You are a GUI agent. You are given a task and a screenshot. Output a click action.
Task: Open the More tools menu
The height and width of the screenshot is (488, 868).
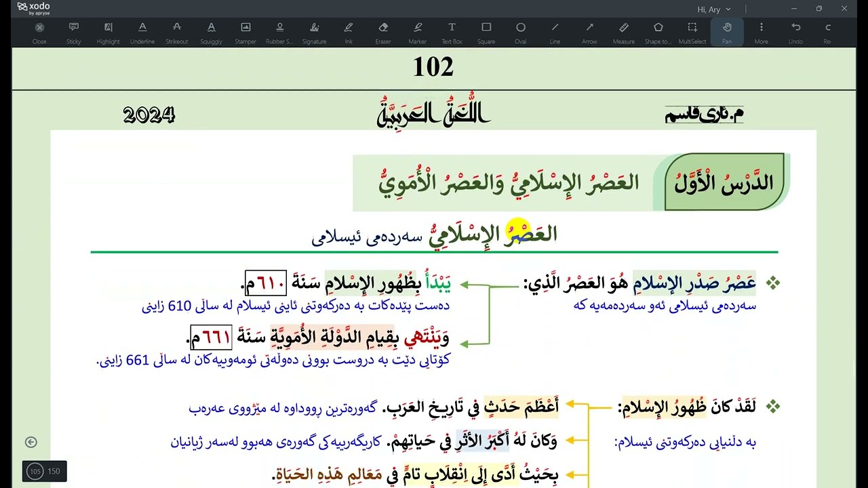click(762, 32)
